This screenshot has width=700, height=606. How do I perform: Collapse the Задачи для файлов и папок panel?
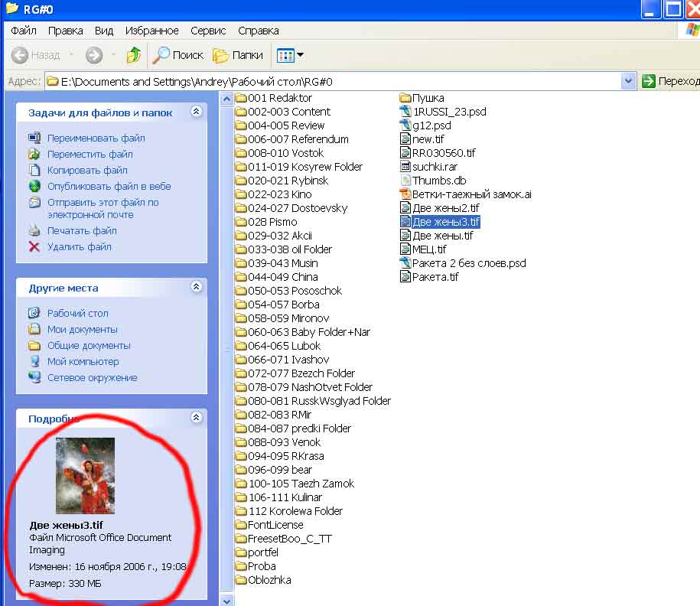click(x=196, y=112)
